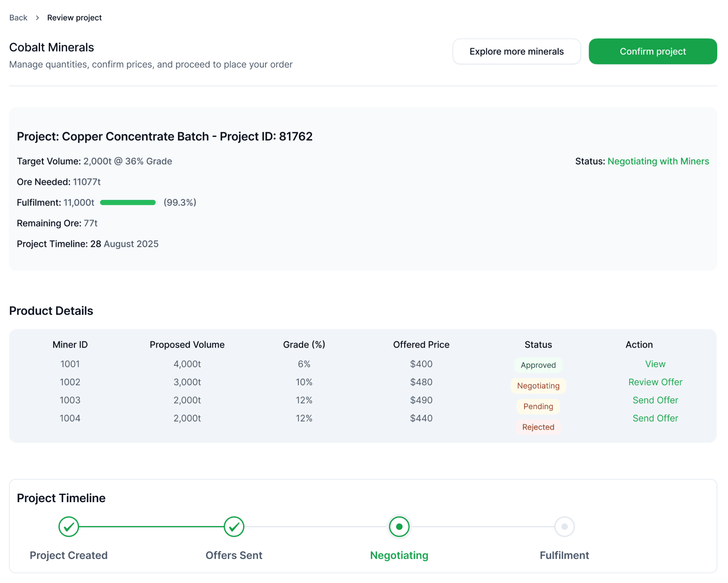Click the green fulfilment progress bar
The width and height of the screenshot is (728, 583).
pos(128,203)
